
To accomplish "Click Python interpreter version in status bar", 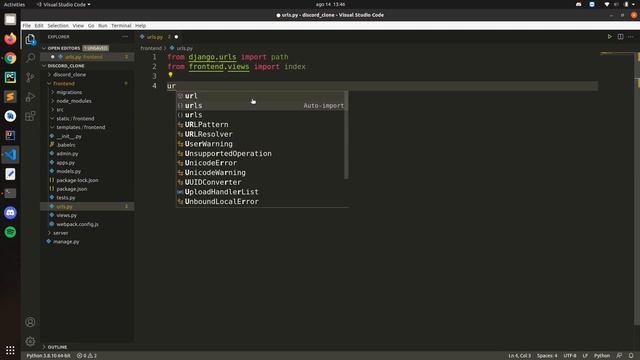I will (48, 356).
